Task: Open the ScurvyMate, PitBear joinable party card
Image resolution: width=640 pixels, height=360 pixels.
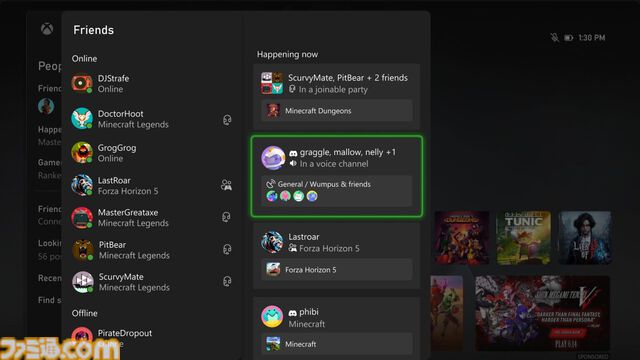Action: tap(336, 96)
